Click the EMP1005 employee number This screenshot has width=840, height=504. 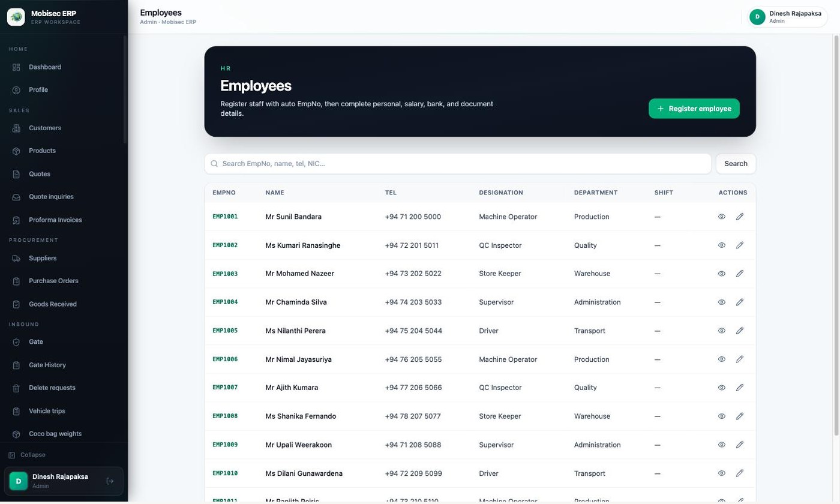[x=225, y=331]
